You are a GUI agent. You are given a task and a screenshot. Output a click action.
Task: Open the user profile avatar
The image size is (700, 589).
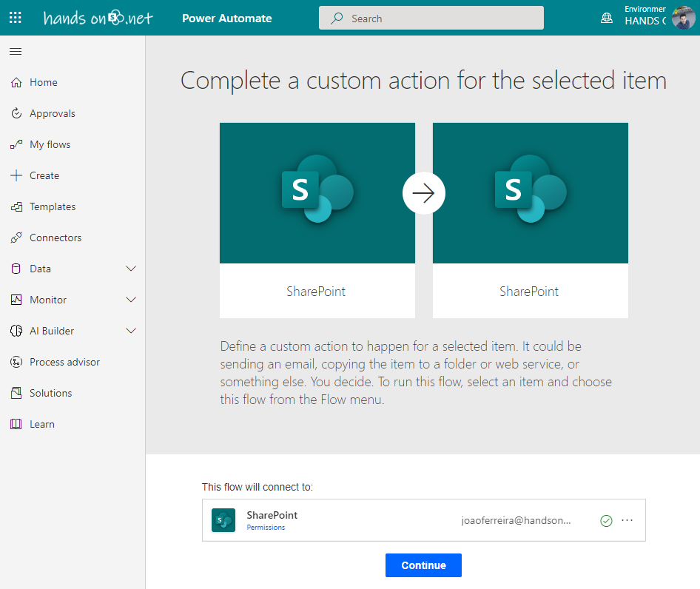pyautogui.click(x=683, y=18)
